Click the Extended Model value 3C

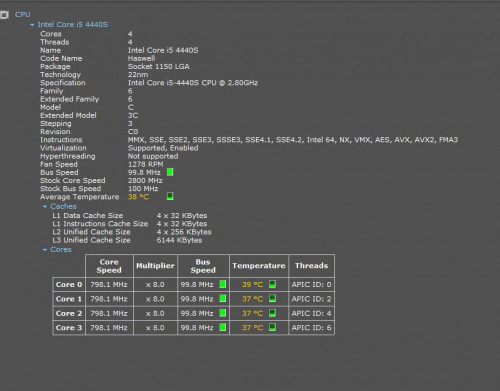tap(133, 115)
